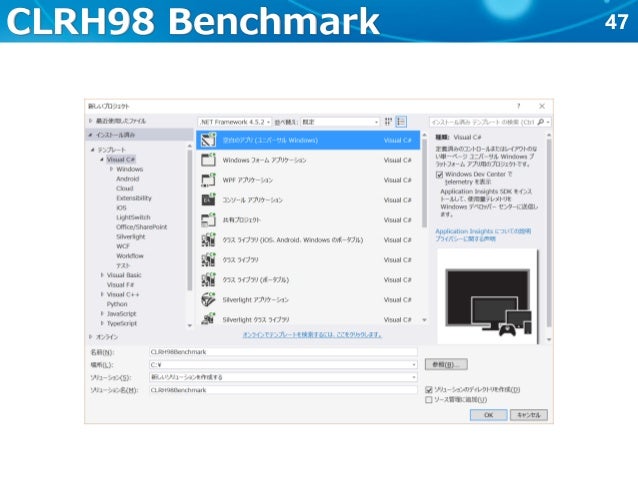Toggle Windows Dev Center telemetry checkbox
This screenshot has width=638, height=479.
pyautogui.click(x=439, y=175)
